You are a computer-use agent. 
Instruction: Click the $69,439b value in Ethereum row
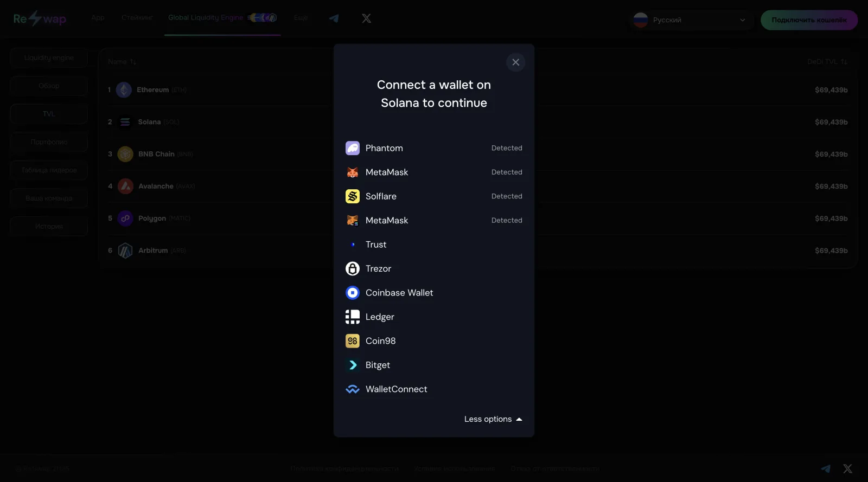831,90
